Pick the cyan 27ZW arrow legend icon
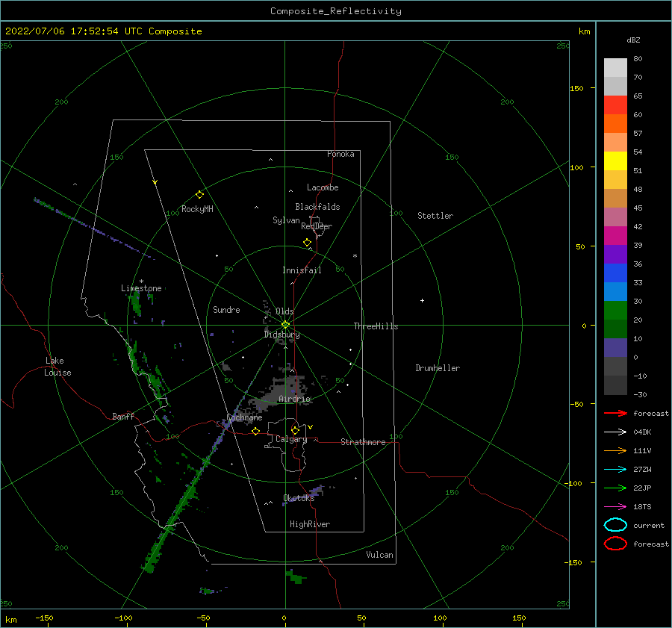The width and height of the screenshot is (672, 628). point(615,470)
